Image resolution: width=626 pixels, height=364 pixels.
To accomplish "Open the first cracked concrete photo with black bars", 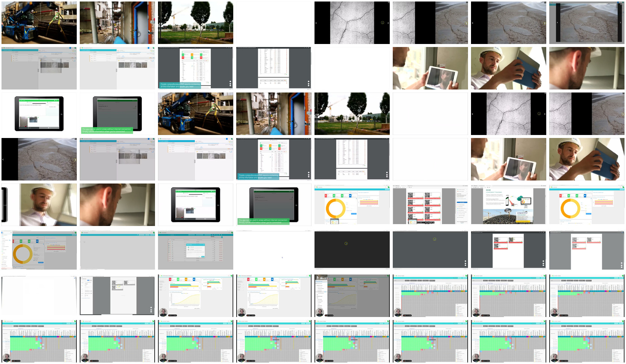I will [x=352, y=23].
